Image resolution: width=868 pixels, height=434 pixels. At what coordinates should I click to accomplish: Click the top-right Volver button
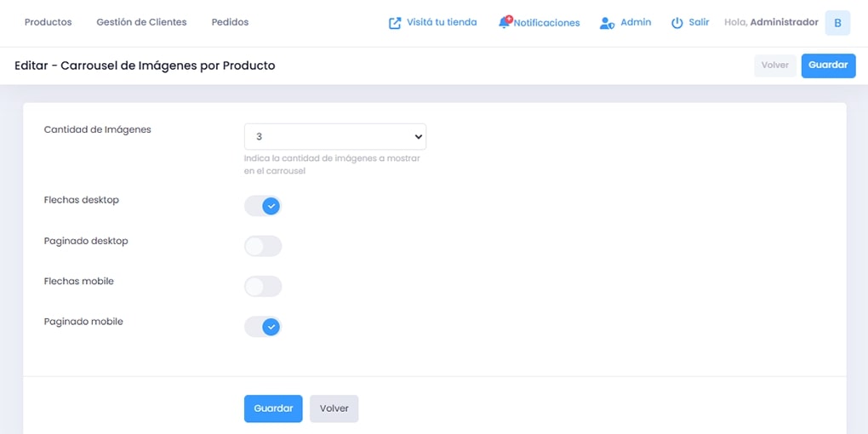775,66
